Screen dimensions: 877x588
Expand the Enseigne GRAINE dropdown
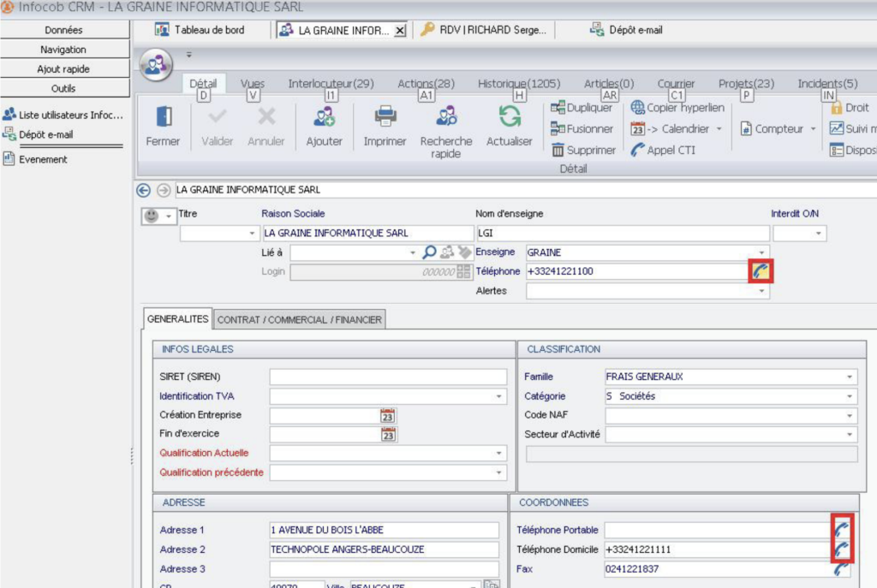(x=761, y=252)
